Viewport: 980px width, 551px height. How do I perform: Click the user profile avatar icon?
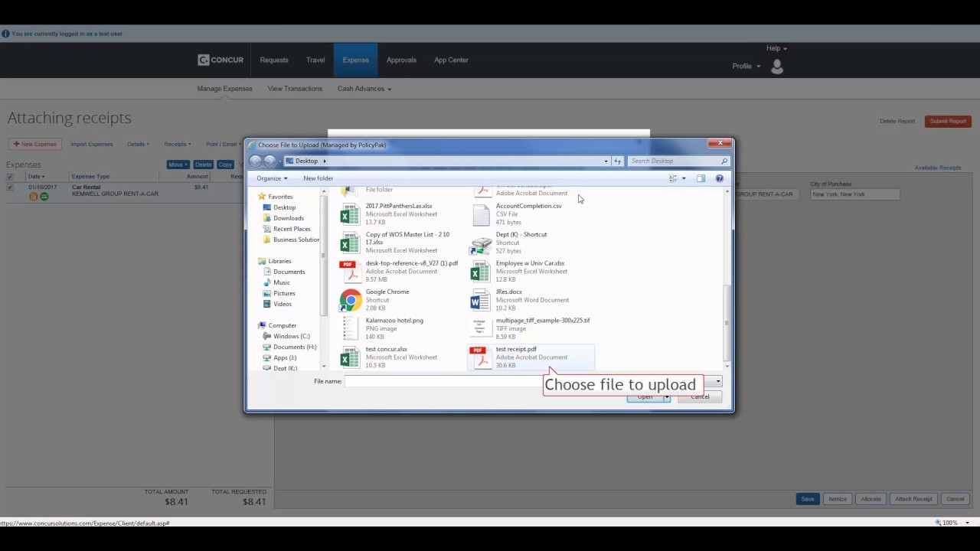coord(777,67)
